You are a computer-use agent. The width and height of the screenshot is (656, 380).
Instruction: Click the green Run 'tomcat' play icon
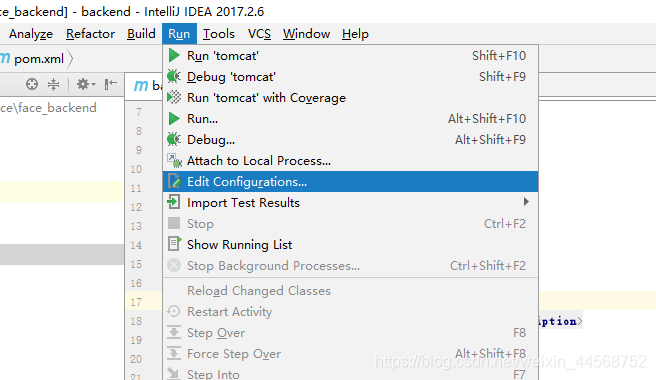(174, 56)
